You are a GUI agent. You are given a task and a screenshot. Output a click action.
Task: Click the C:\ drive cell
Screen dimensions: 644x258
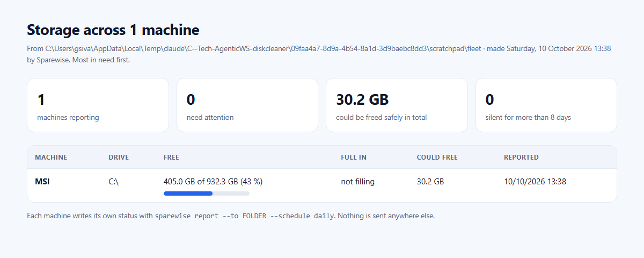[113, 182]
